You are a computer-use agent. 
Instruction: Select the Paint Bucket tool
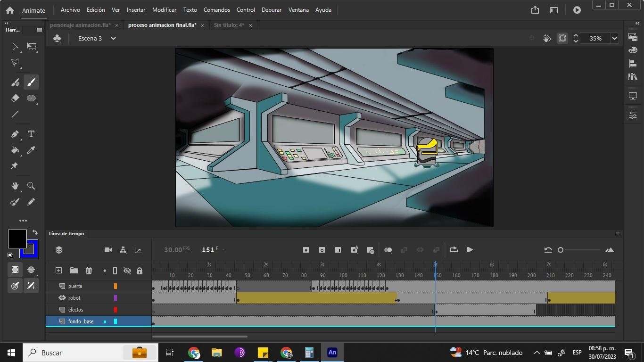[15, 150]
